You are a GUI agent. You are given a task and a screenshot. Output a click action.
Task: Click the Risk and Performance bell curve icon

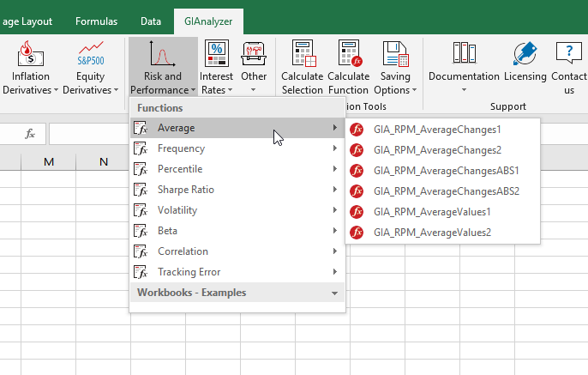pos(162,54)
